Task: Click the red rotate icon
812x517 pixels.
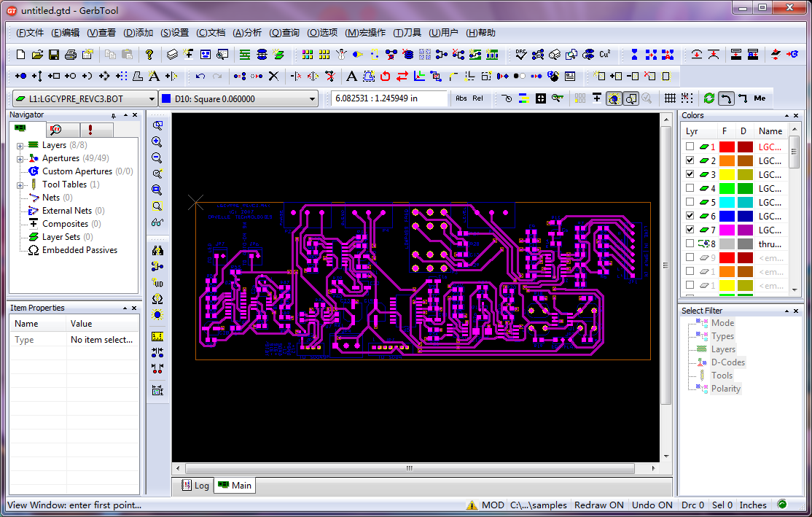Action: pyautogui.click(x=386, y=76)
